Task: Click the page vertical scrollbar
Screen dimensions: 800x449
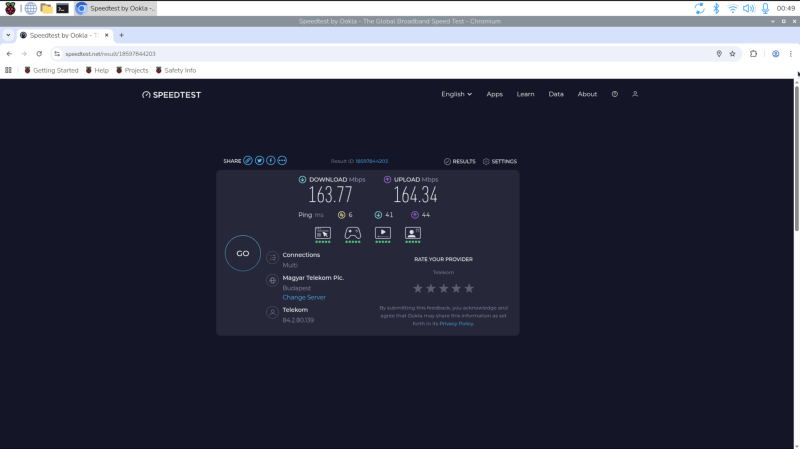Action: (x=796, y=158)
